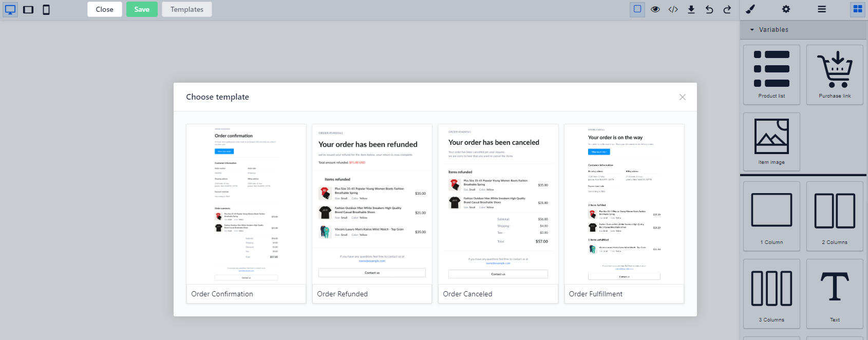Choose the Order Fulfillment template thumbnail
Screen dimensions: 868x340
coord(624,204)
